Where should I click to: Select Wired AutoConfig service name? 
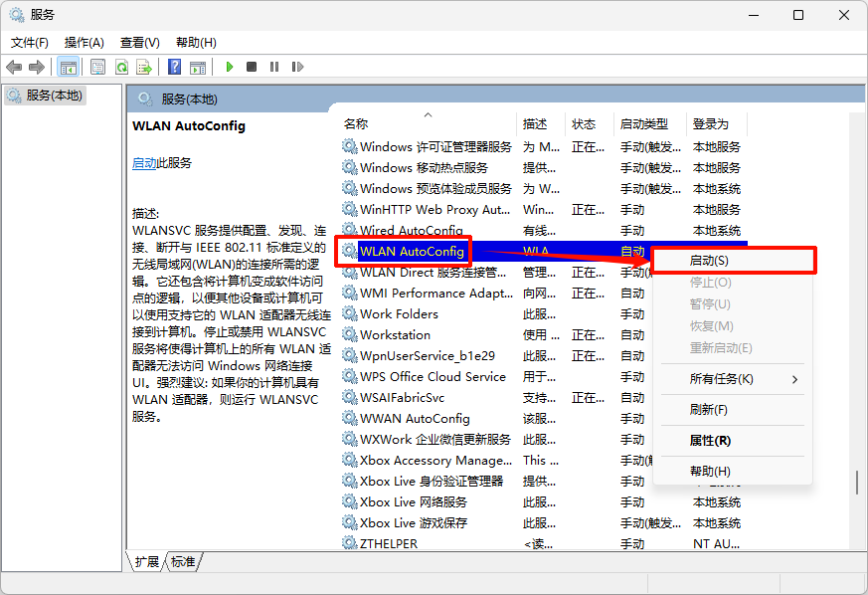coord(412,230)
